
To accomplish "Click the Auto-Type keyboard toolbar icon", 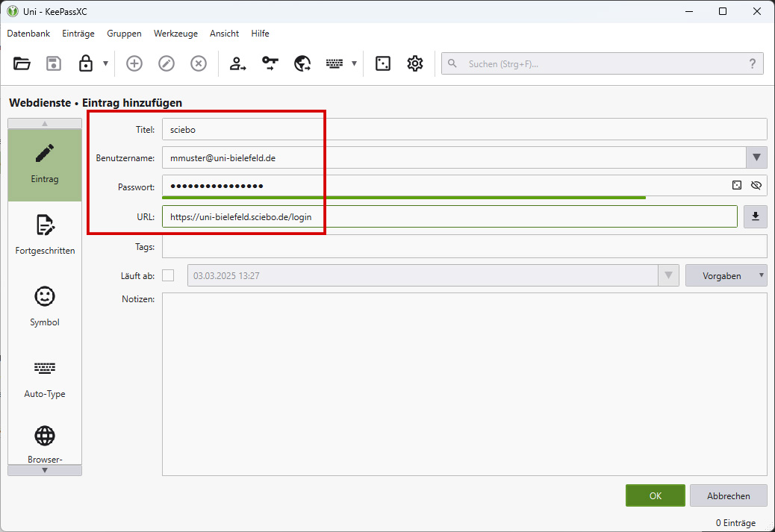I will point(334,63).
